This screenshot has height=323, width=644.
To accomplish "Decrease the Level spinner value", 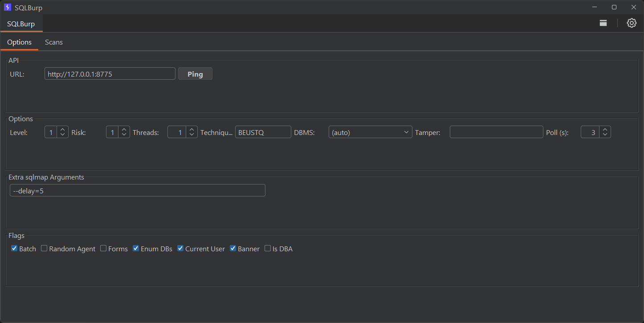I will [x=63, y=135].
